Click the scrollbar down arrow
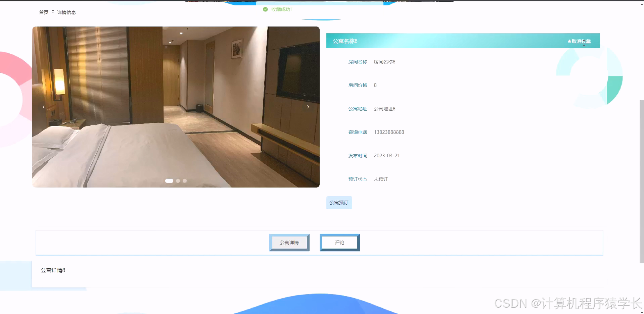The height and width of the screenshot is (314, 644). pyautogui.click(x=642, y=312)
